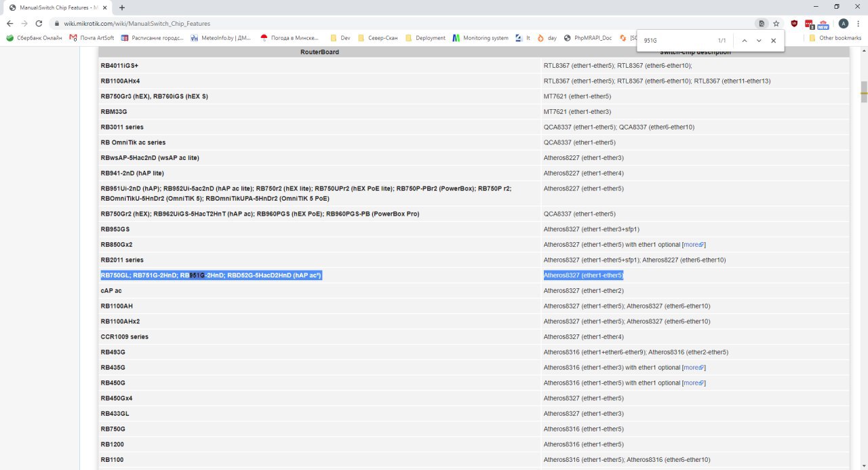Follow the more link in RB435G row
This screenshot has height=470, width=868.
click(x=693, y=368)
